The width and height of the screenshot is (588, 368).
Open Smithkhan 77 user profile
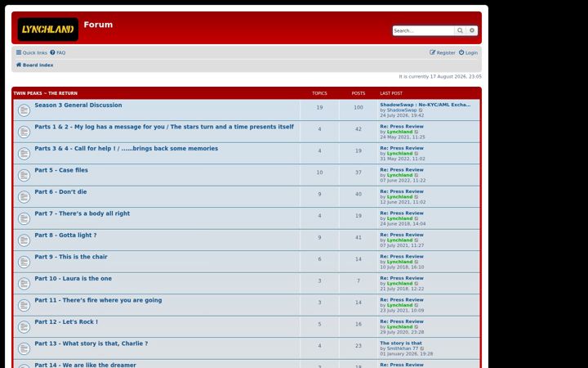403,349
